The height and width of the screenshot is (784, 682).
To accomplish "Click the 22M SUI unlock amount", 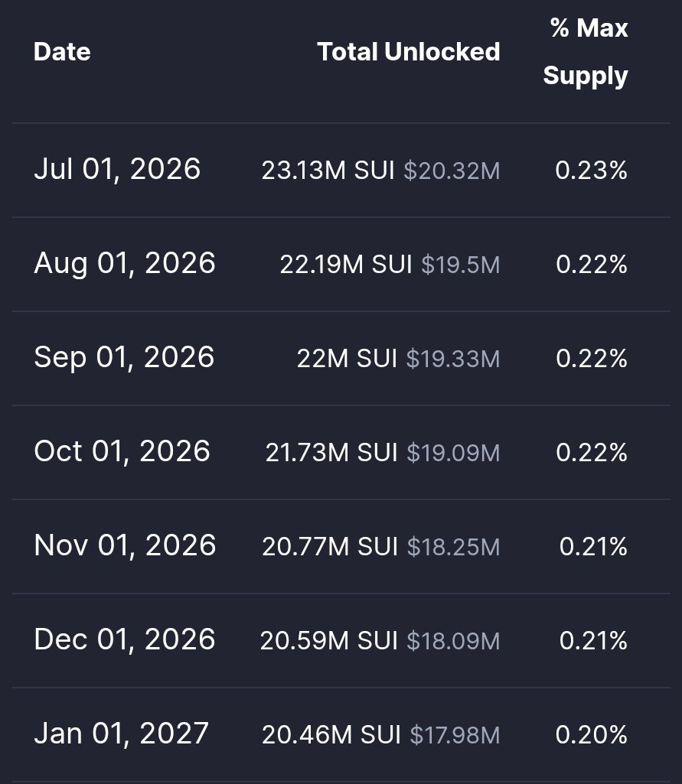I will [347, 359].
